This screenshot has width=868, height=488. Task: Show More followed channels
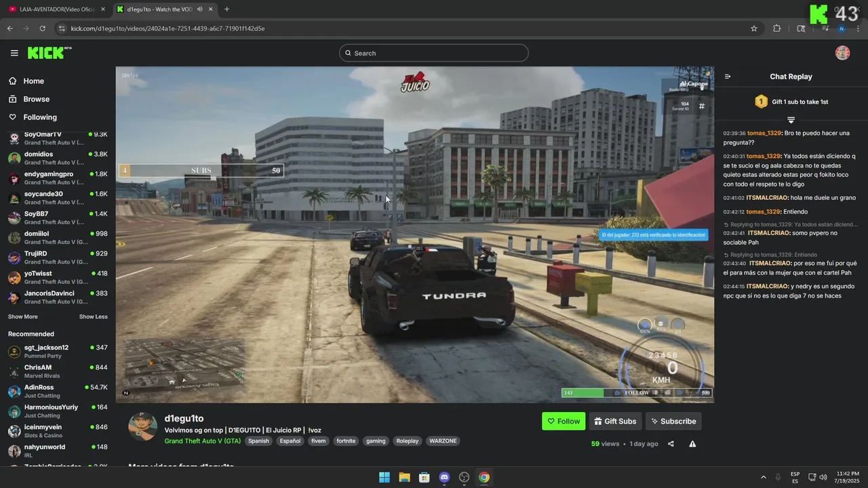pyautogui.click(x=23, y=317)
